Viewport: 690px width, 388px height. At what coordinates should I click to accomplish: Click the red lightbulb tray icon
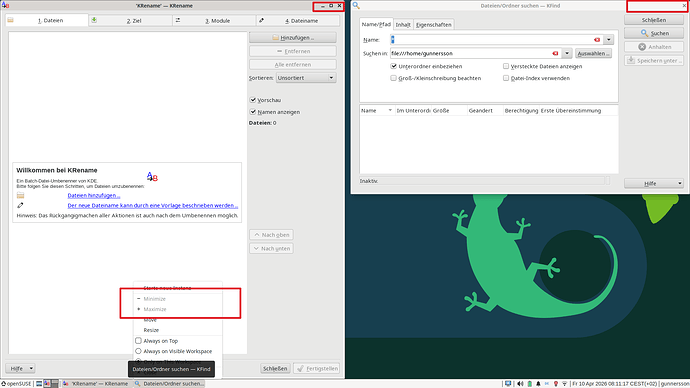click(x=556, y=384)
